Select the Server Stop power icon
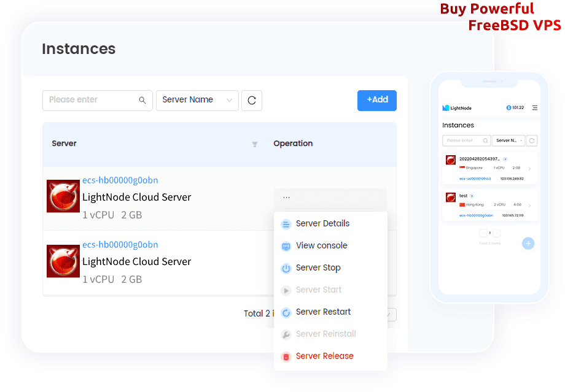 (286, 267)
